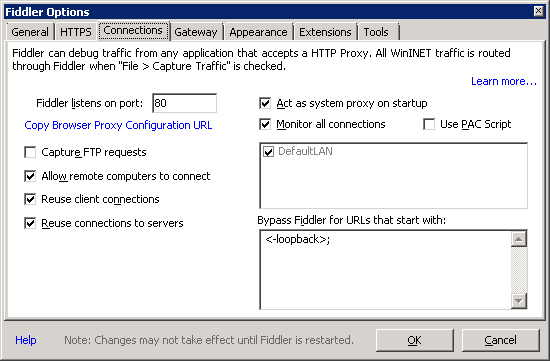The image size is (550, 361).
Task: Enable Capture FTP requests checkbox
Action: [x=30, y=152]
